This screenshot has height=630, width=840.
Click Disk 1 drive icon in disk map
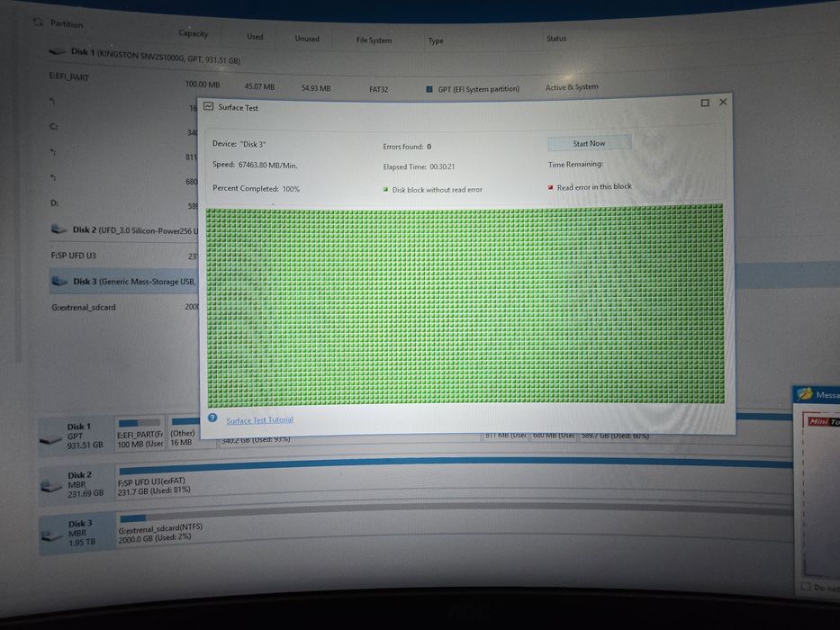51,440
